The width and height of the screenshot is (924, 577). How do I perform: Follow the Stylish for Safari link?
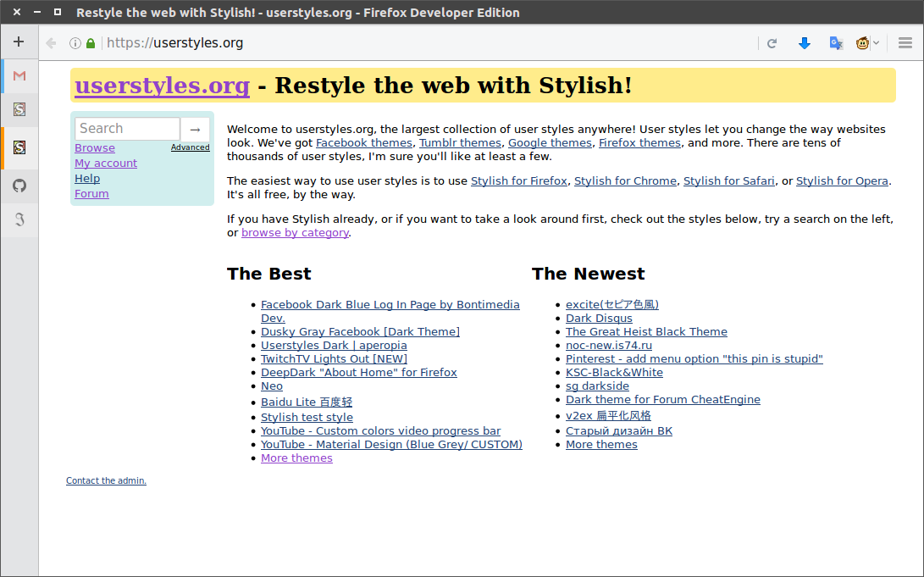[729, 181]
